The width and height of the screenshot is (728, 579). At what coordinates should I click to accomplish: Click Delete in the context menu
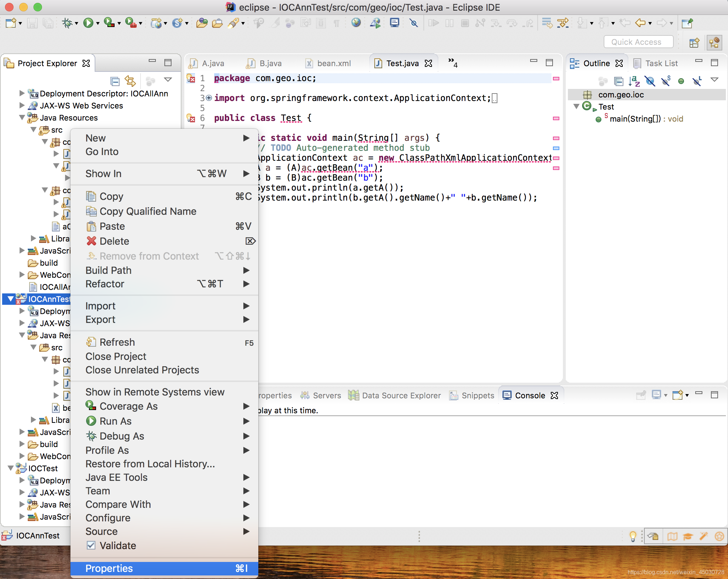pyautogui.click(x=164, y=241)
